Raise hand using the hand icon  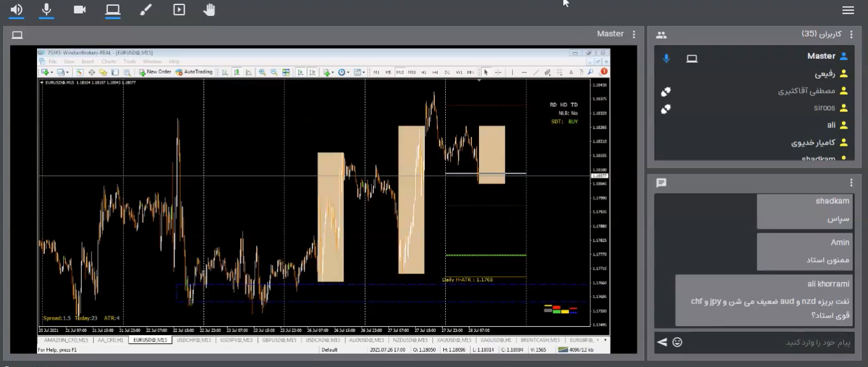209,10
